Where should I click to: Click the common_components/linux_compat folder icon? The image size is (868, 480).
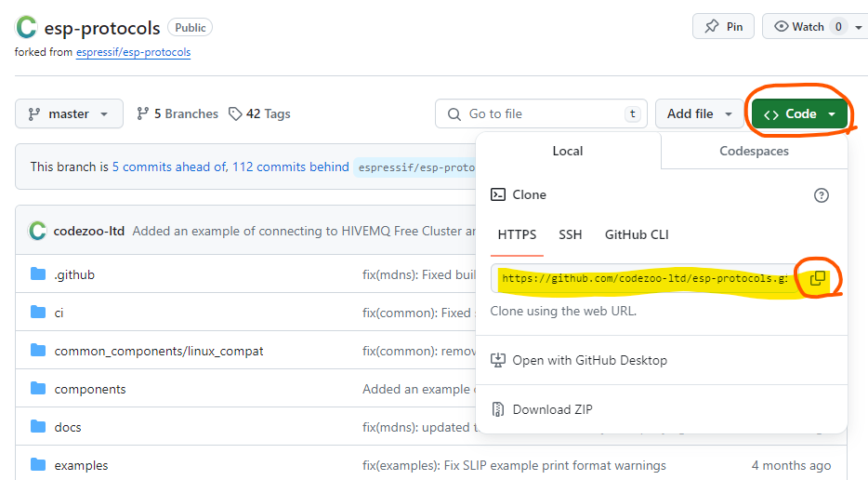point(38,351)
